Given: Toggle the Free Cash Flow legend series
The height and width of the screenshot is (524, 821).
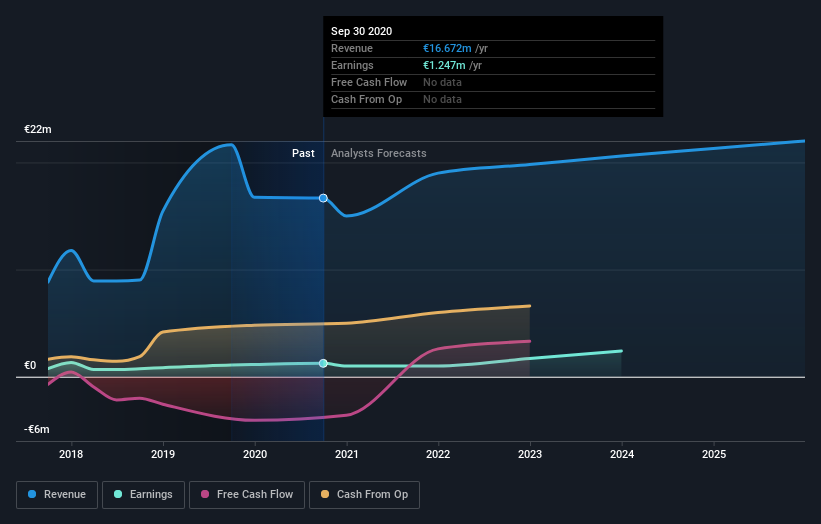Looking at the screenshot, I should coord(247,495).
